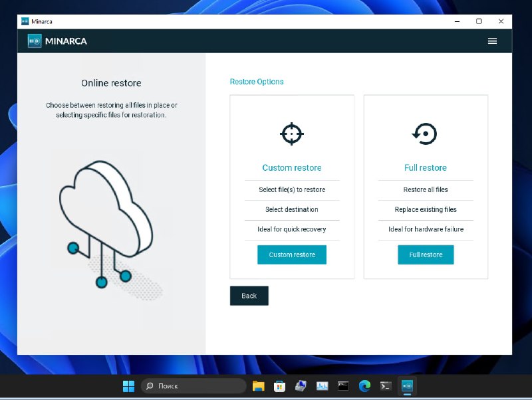Click the 'Restore all files' line
Viewport: 532px width, 400px height.
(x=426, y=189)
